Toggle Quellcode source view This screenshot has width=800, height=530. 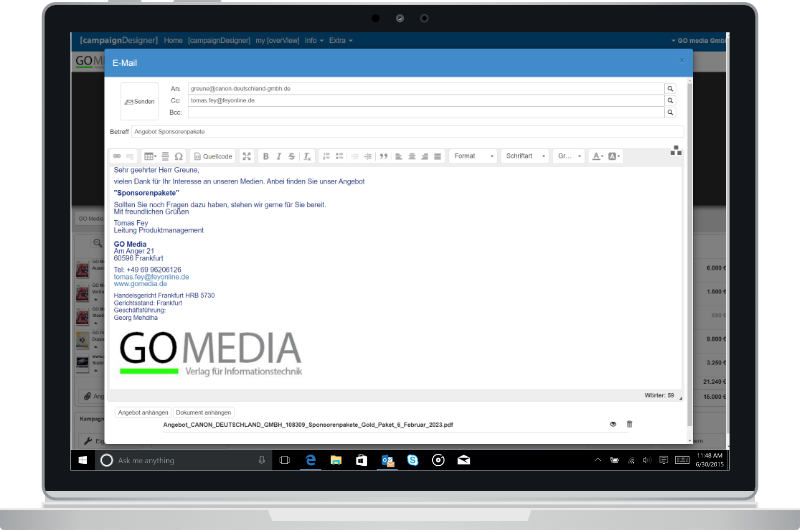pos(213,156)
